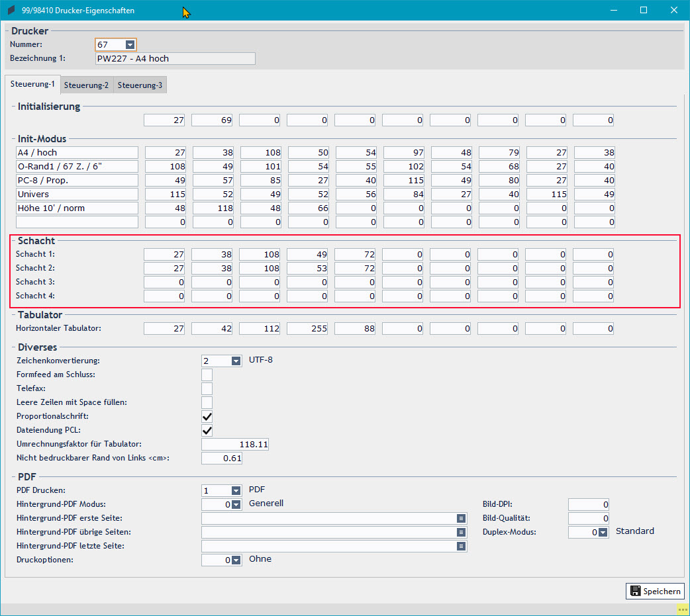This screenshot has width=690, height=616.
Task: Enable Leere Zeilen mit Space füllen
Action: [x=207, y=403]
